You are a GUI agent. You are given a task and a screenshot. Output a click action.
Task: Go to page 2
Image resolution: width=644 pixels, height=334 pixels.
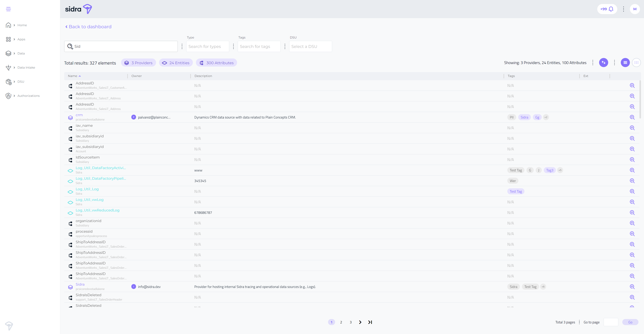[x=341, y=322]
